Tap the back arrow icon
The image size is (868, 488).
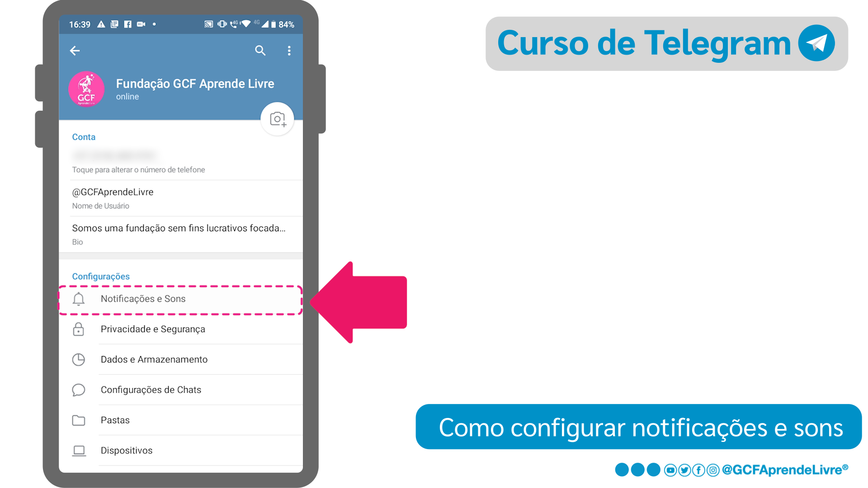(75, 51)
